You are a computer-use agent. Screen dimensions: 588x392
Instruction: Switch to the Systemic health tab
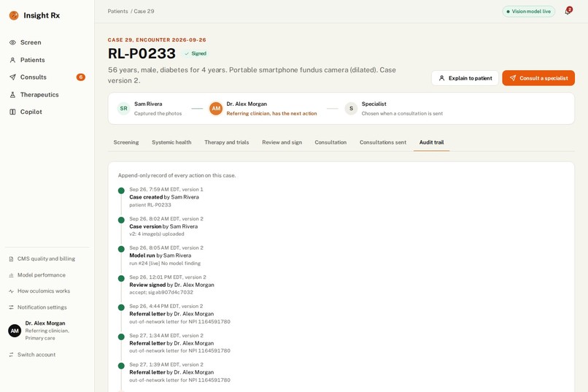(171, 142)
